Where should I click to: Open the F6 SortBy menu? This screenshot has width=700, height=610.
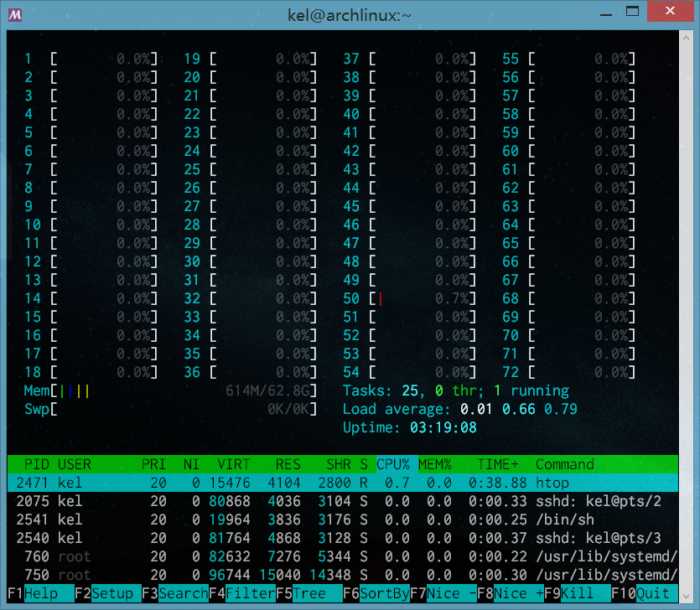click(376, 593)
